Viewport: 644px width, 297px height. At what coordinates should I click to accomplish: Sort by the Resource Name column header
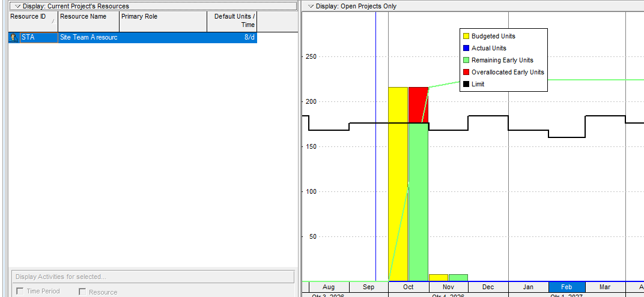pos(89,22)
